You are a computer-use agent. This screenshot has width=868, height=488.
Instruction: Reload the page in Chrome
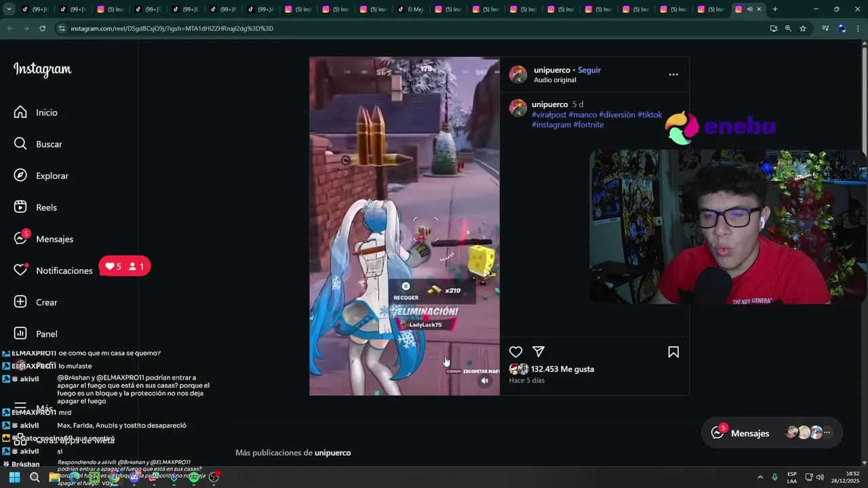coord(42,28)
